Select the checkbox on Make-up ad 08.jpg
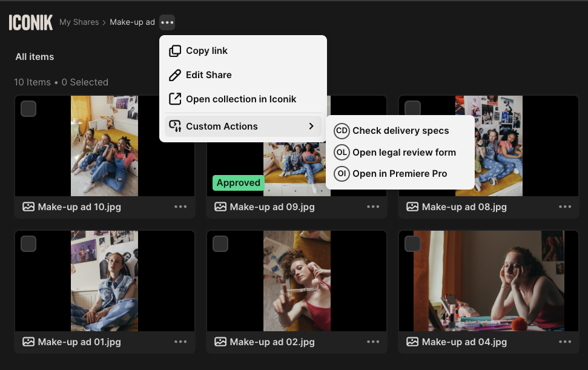The height and width of the screenshot is (370, 588). pos(412,108)
